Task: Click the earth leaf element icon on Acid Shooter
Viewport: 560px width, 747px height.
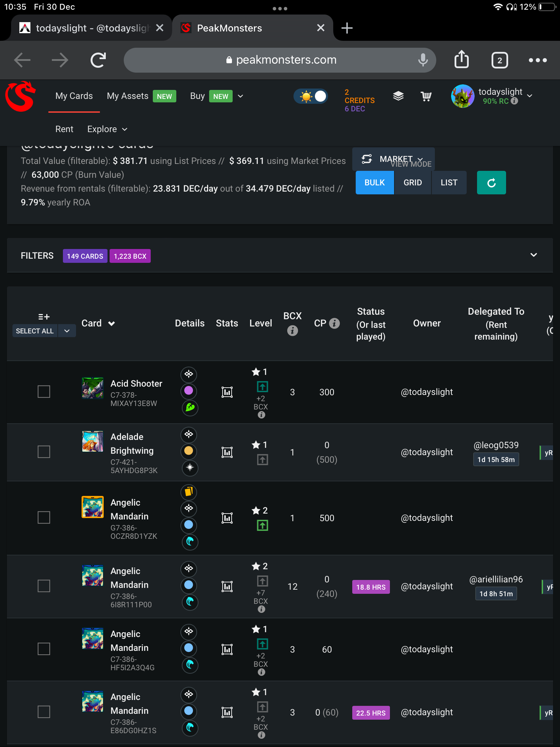Action: tap(190, 407)
